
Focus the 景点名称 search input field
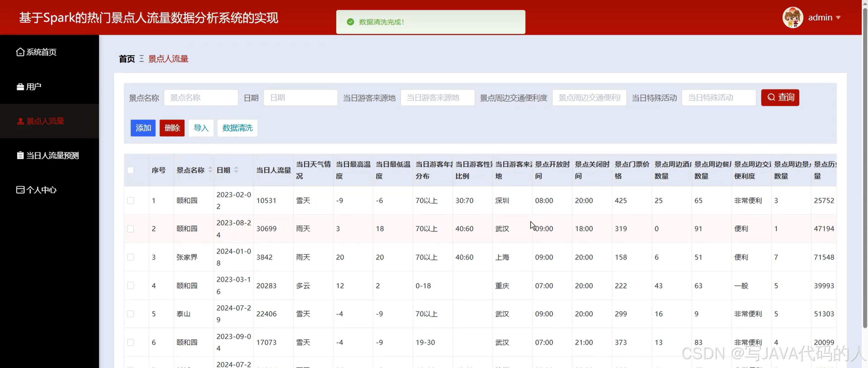pyautogui.click(x=201, y=98)
